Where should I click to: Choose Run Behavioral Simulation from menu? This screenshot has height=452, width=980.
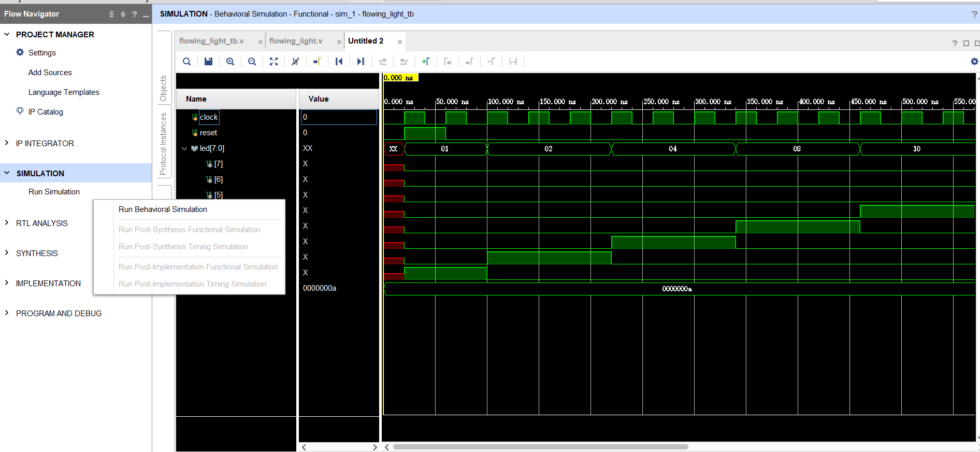[163, 209]
